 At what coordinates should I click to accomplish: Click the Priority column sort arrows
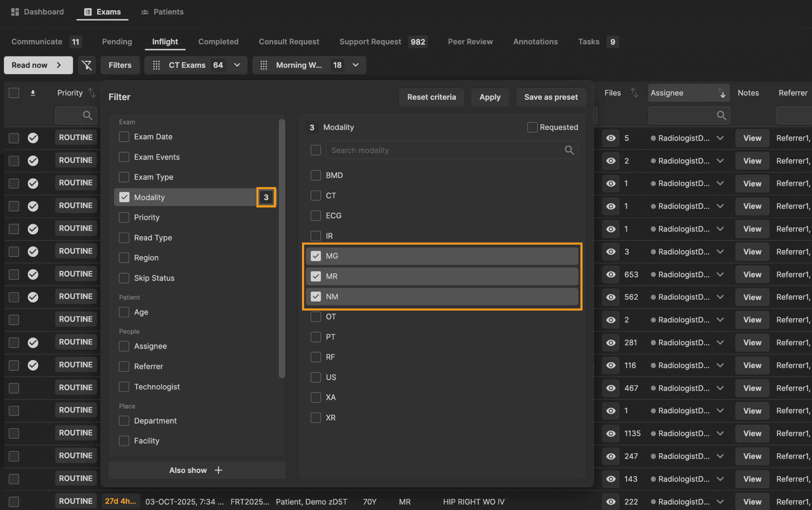[x=92, y=93]
